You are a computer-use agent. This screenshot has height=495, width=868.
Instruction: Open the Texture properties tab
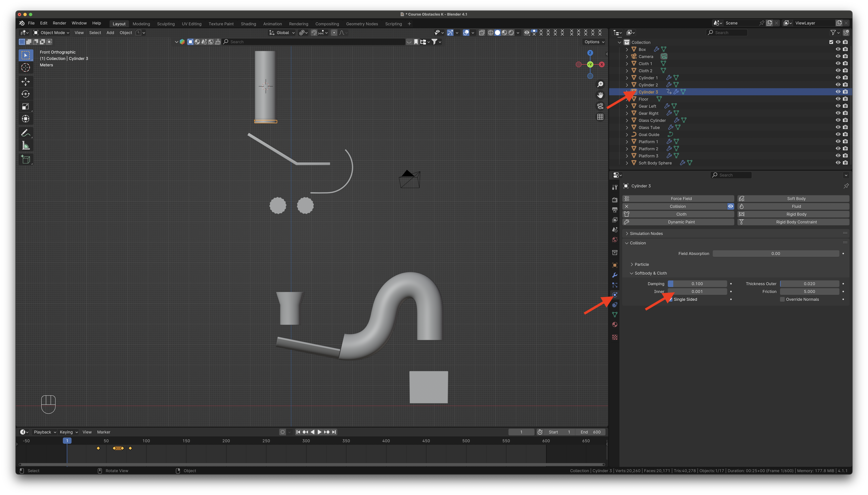click(x=614, y=337)
